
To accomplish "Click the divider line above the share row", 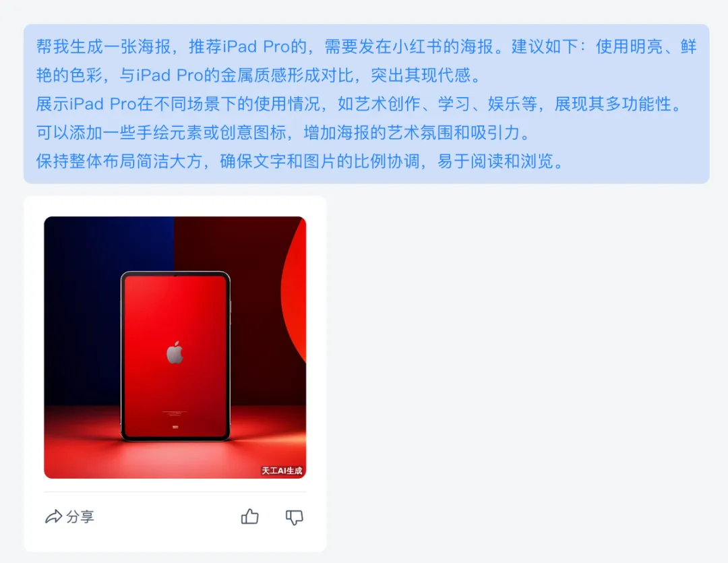I will [175, 492].
